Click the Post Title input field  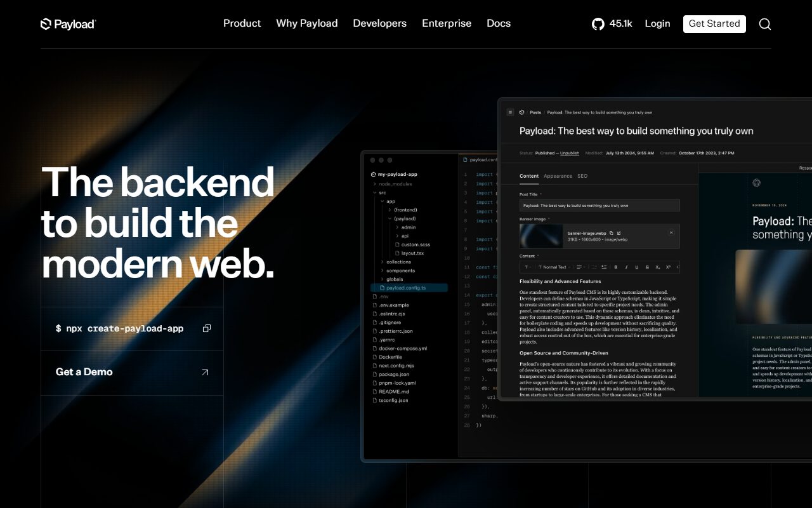(x=599, y=206)
